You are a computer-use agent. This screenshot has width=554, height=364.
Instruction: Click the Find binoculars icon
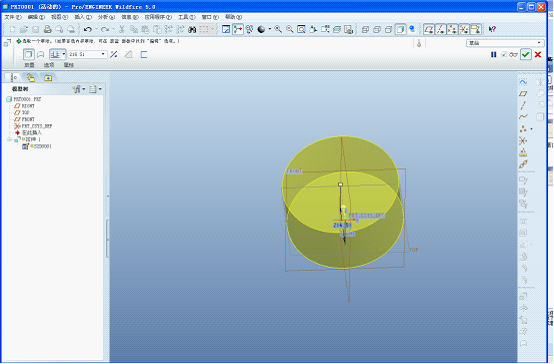coord(192,29)
